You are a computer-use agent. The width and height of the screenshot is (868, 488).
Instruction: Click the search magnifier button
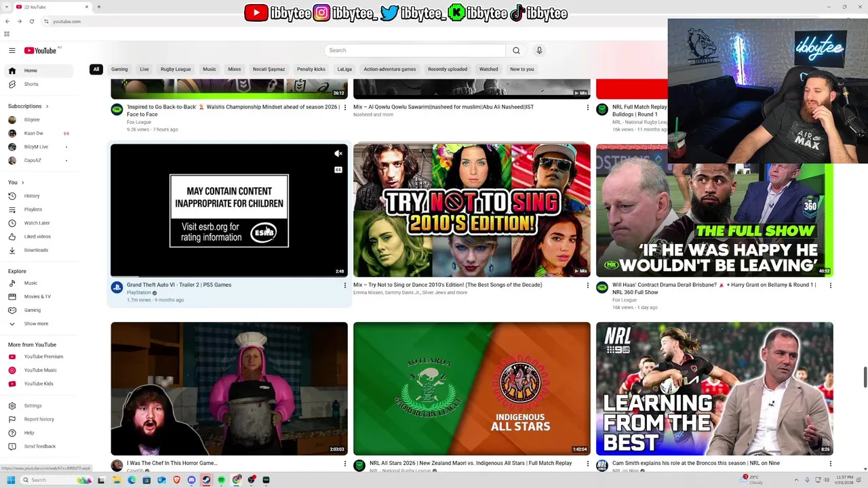click(x=516, y=50)
